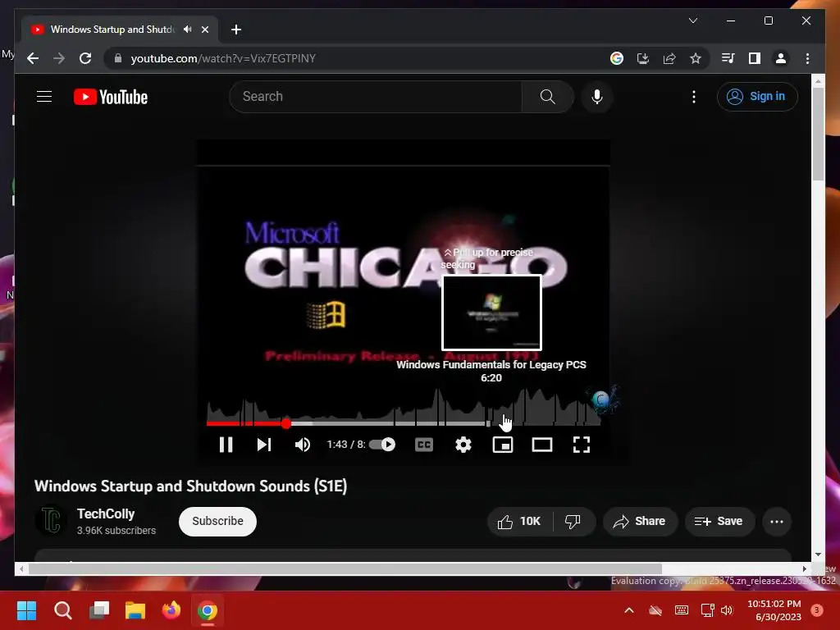Pause the video playback
This screenshot has width=840, height=630.
[226, 445]
